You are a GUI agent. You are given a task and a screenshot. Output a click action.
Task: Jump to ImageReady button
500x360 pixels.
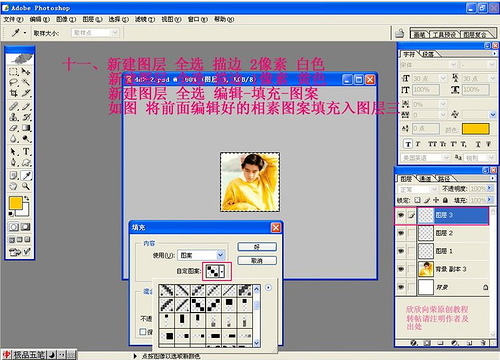[x=20, y=252]
